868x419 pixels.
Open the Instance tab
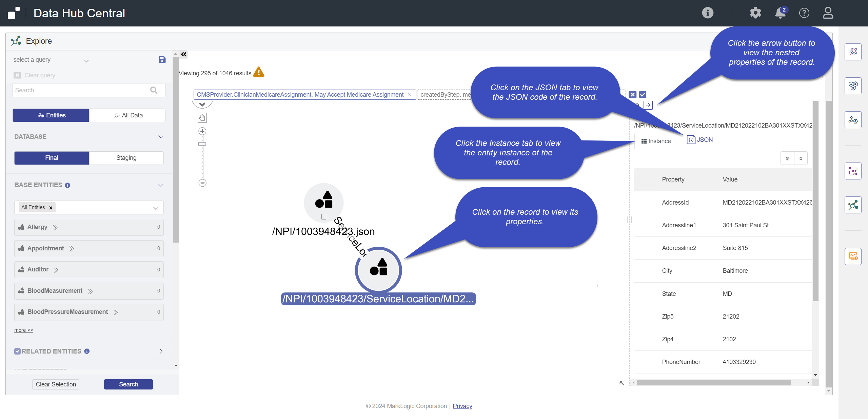point(656,141)
